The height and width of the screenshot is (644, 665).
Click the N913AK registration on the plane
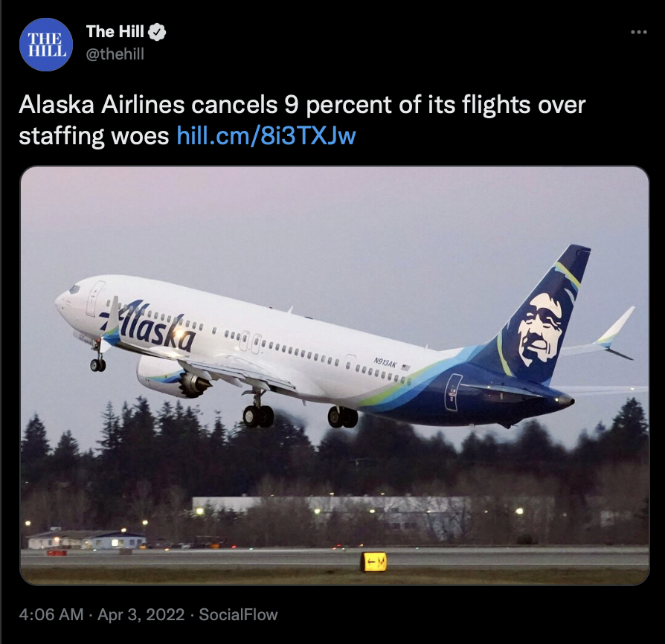coord(385,362)
